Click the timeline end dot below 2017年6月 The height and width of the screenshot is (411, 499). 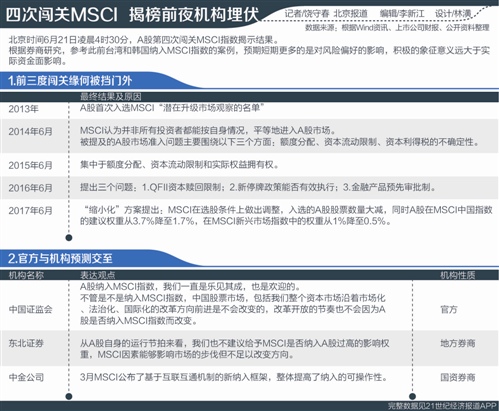[69, 238]
